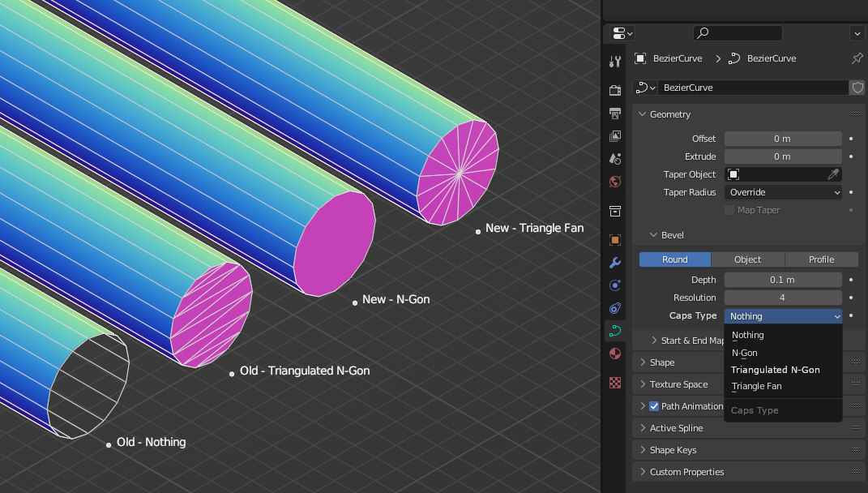Choose Triangulated N-Gon caps type
Image resolution: width=868 pixels, height=493 pixels.
pos(783,370)
